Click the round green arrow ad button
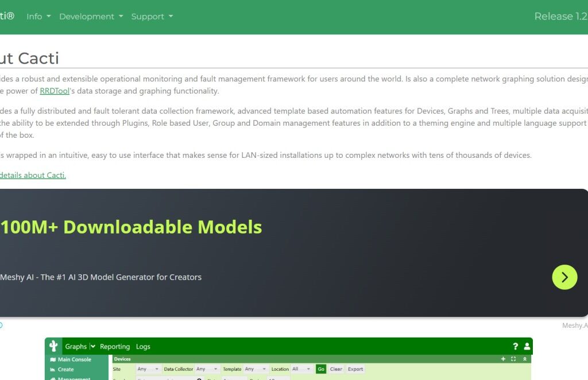Screen dimensions: 588x380 [x=564, y=277]
